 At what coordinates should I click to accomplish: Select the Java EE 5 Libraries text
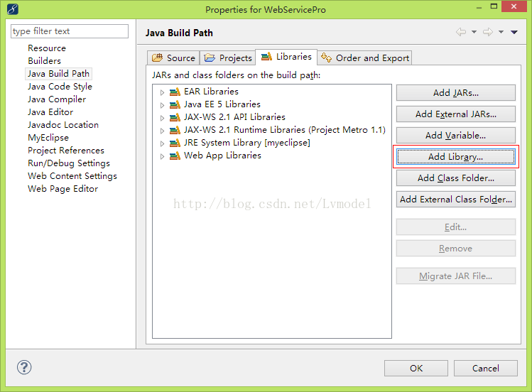222,104
